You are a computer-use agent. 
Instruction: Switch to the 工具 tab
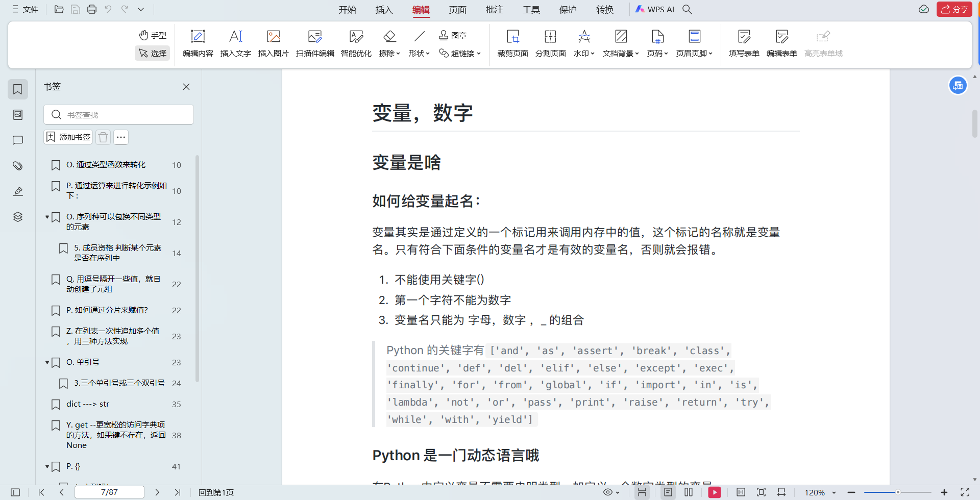click(x=531, y=10)
